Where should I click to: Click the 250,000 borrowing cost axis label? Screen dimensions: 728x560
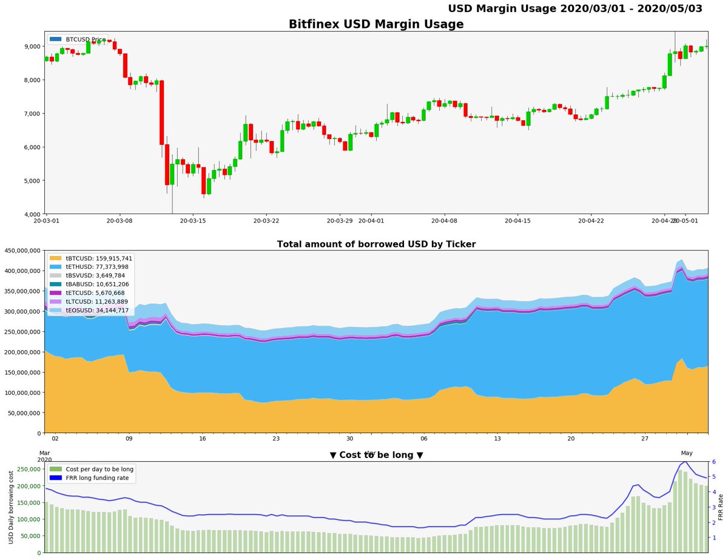[27, 470]
